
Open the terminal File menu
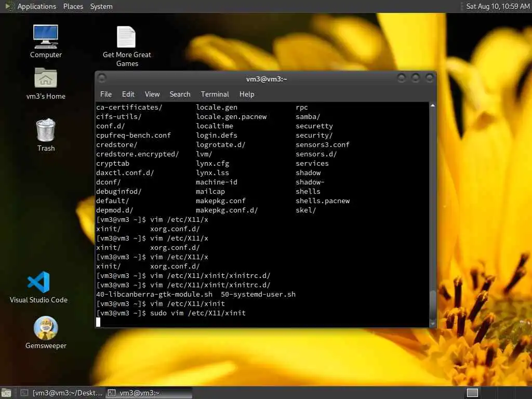tap(106, 95)
